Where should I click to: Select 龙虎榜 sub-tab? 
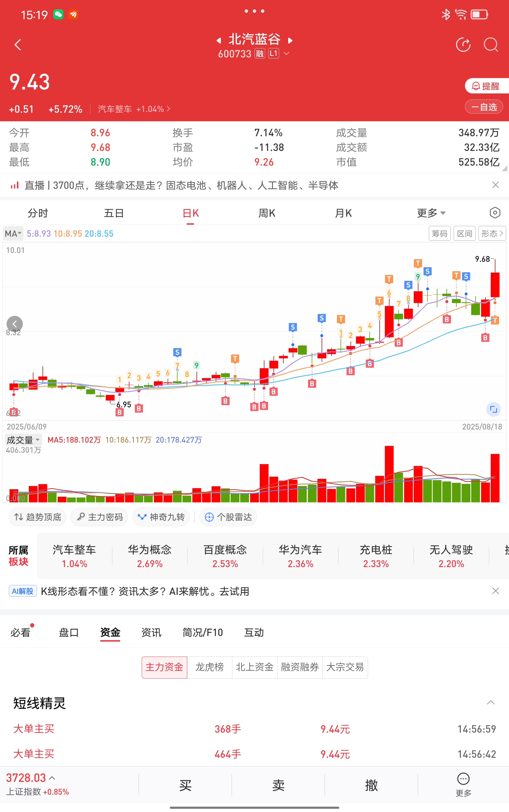(209, 667)
